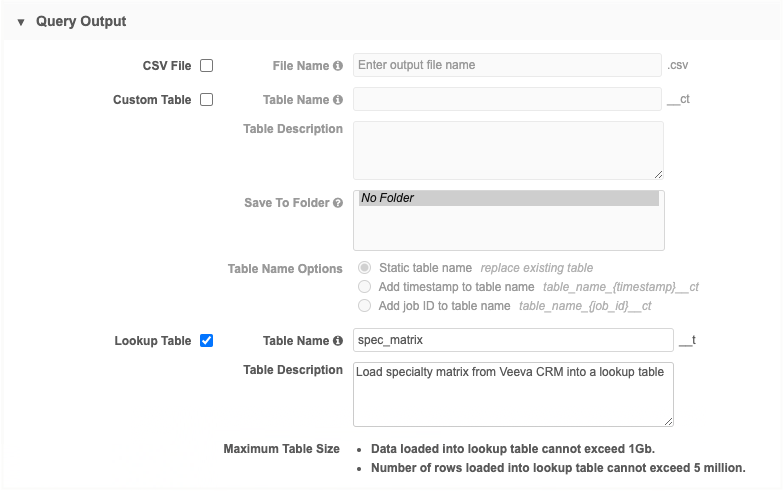784x491 pixels.
Task: Click the Lookup Table Description text area
Action: pos(514,393)
